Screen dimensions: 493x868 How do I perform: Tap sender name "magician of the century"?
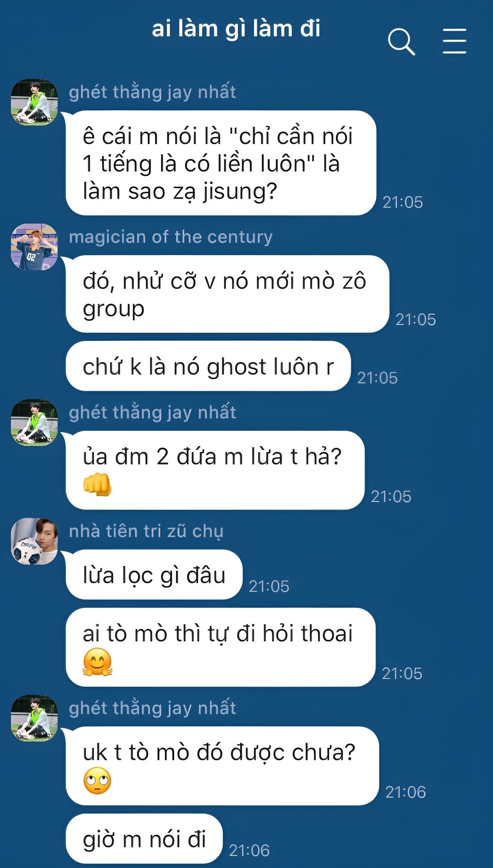[171, 236]
